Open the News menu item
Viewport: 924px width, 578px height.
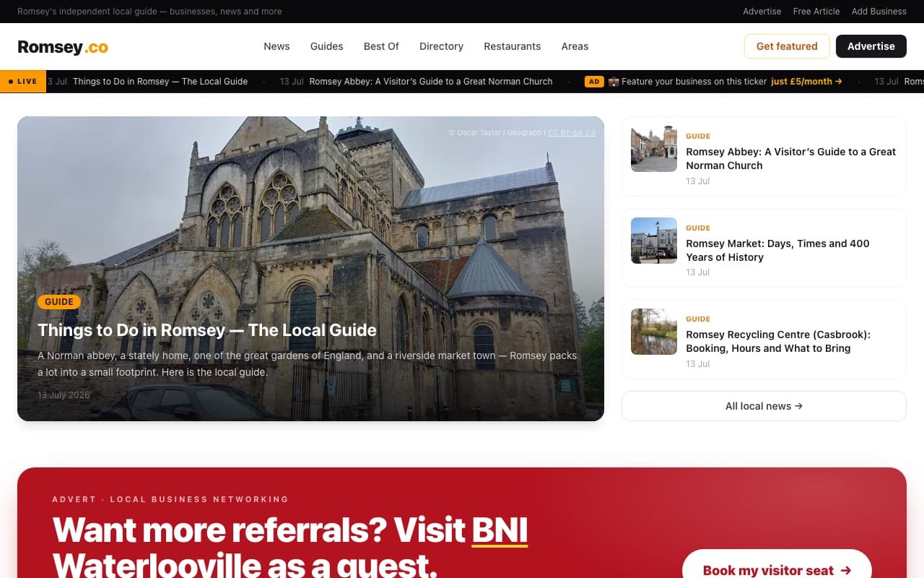[276, 46]
